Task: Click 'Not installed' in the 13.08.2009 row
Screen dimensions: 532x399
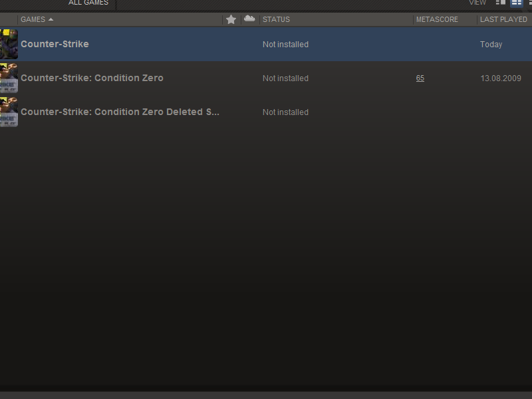Action: tap(285, 78)
